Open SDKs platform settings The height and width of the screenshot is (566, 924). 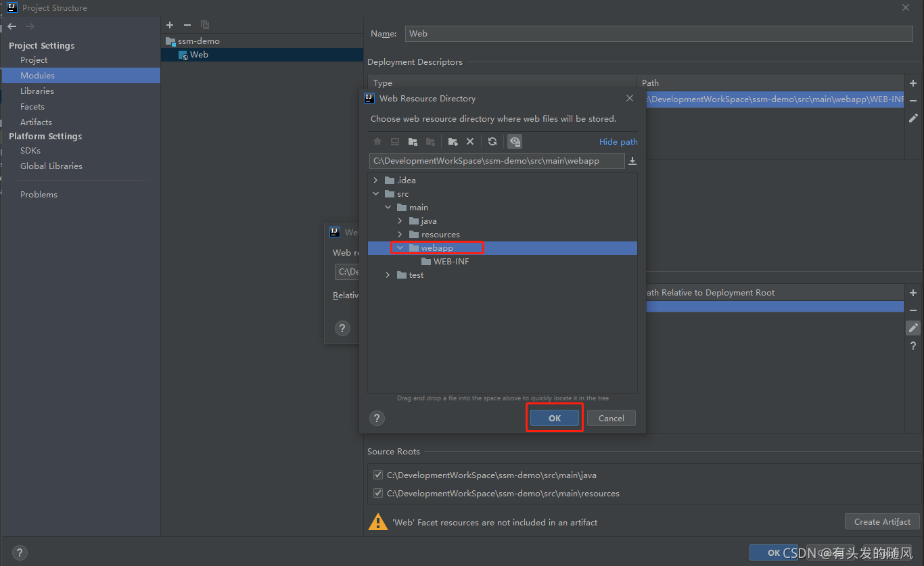[x=30, y=151]
